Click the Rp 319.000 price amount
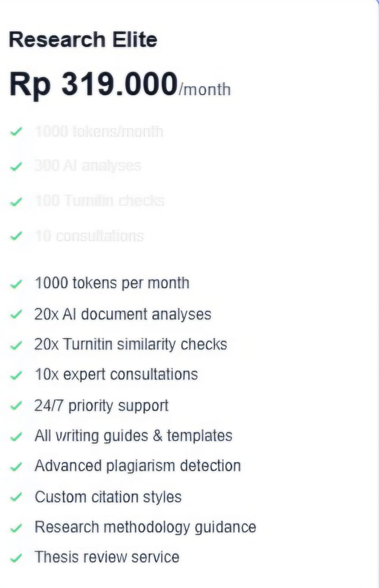Screen dimensions: 379x588 (x=94, y=84)
